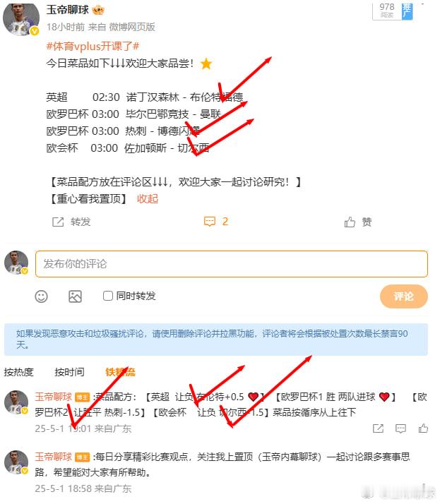Like the first comment's thumbs-up icon
Image resolution: width=440 pixels, height=504 pixels.
[x=423, y=428]
